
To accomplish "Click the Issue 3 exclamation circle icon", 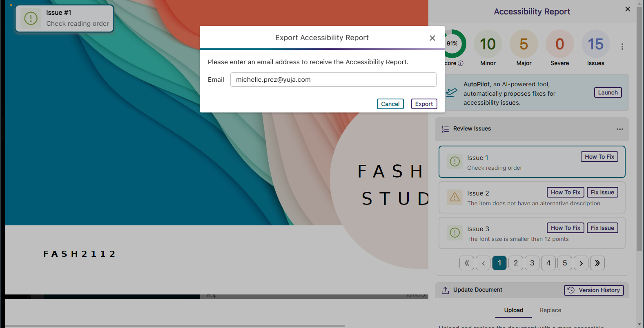I will pyautogui.click(x=455, y=233).
